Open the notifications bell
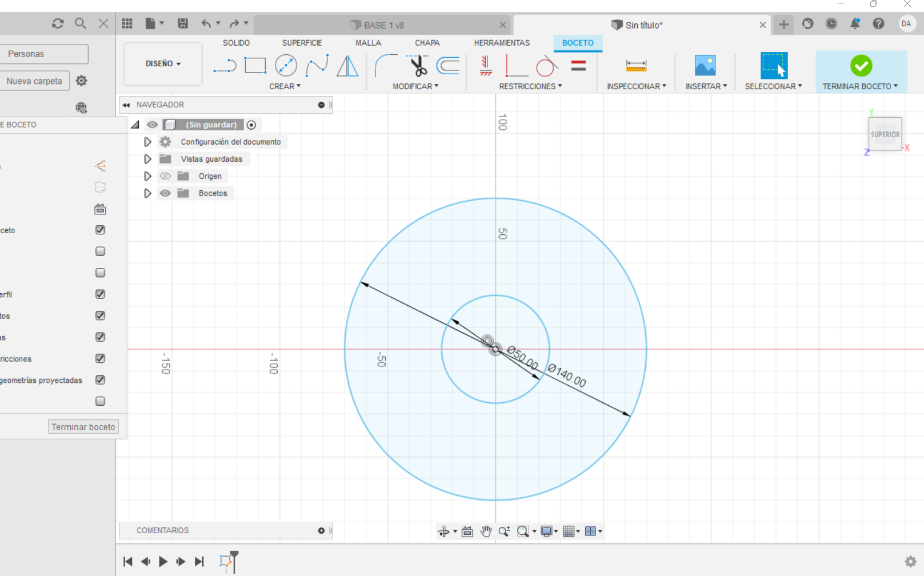Screen dimensions: 924x576 coord(855,23)
